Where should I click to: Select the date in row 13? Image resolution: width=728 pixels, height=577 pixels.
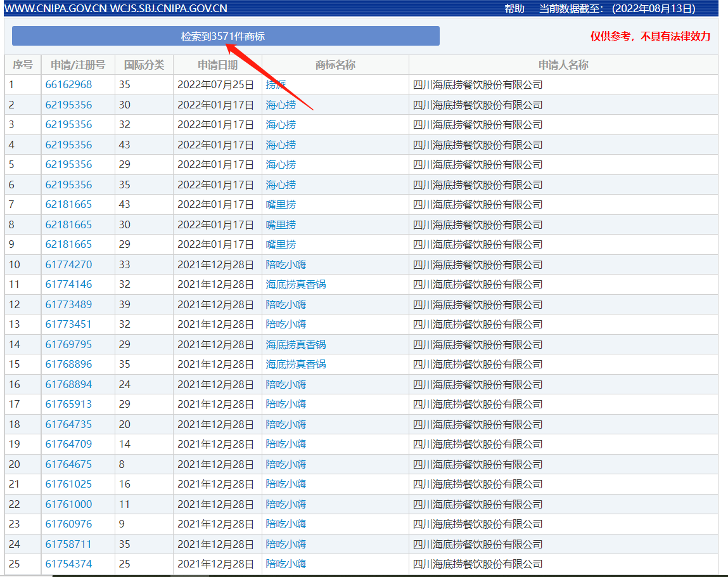216,324
